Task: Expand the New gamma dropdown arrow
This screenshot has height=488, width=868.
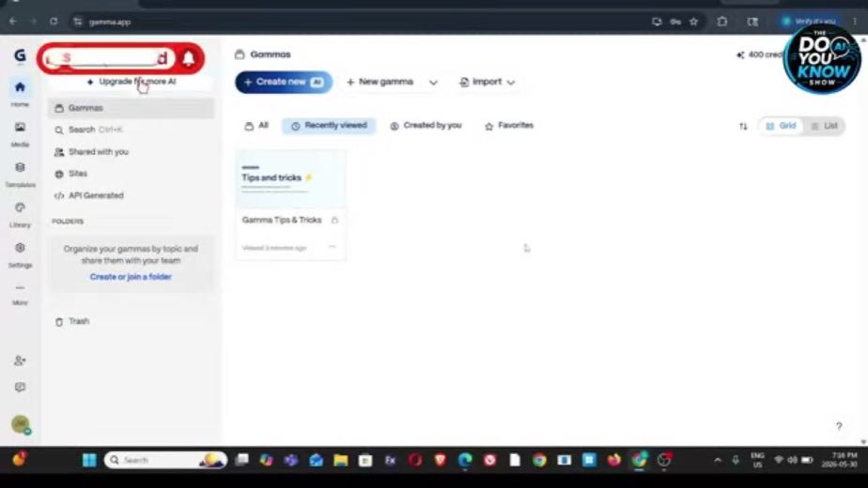Action: 433,83
